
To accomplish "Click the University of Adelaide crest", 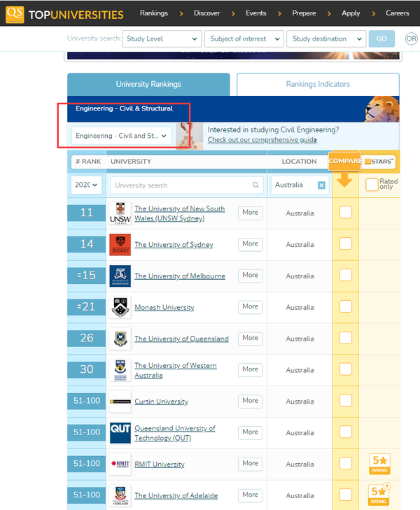I will point(120,495).
